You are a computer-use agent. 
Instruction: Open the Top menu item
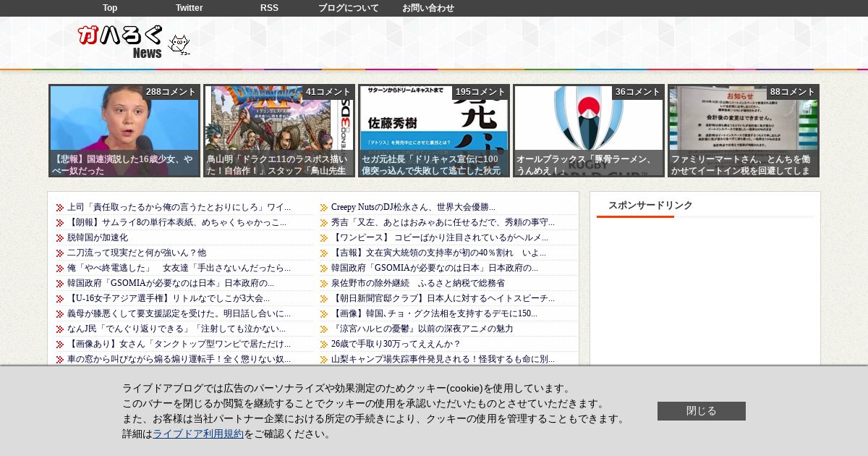pyautogui.click(x=110, y=8)
